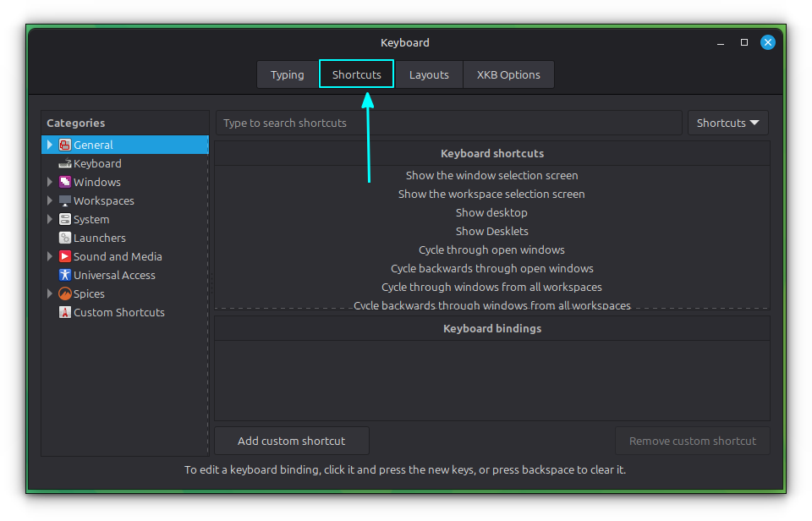Expand the General category tree
The width and height of the screenshot is (812, 521).
pos(50,145)
